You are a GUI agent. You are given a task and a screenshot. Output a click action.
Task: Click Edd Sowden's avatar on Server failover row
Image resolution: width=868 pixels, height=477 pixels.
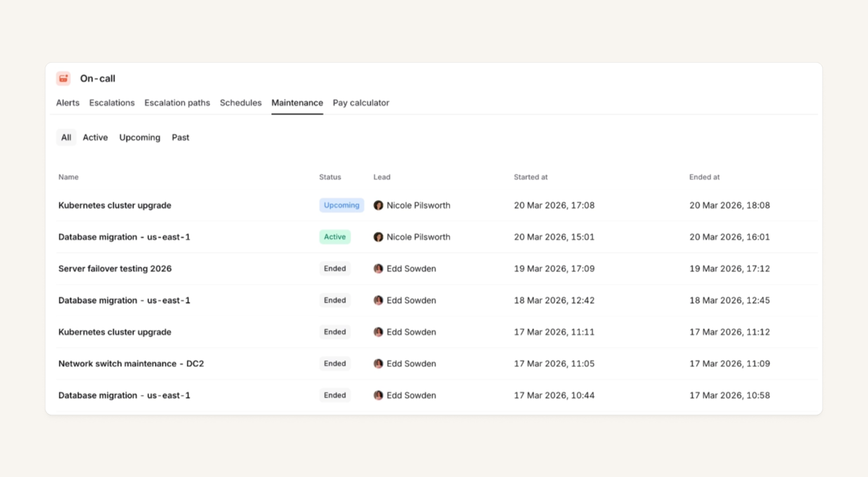(378, 269)
